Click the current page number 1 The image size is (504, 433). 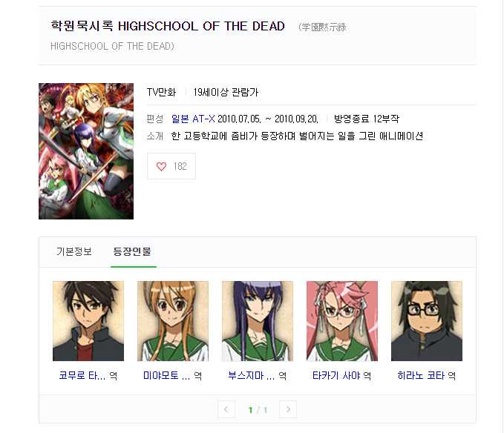(251, 410)
